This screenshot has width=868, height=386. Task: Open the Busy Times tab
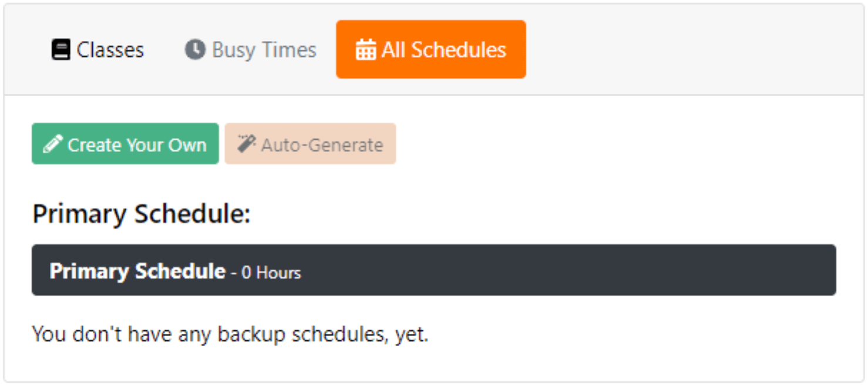(251, 50)
